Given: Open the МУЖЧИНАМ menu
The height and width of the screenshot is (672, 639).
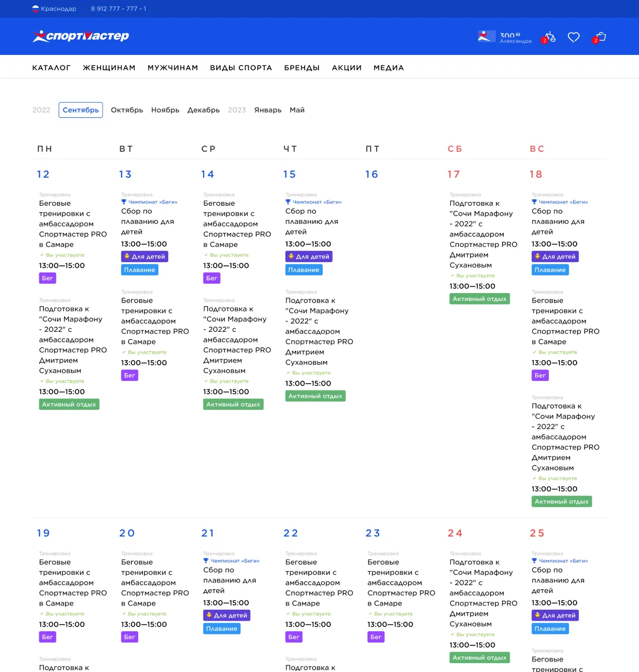Looking at the screenshot, I should 173,68.
